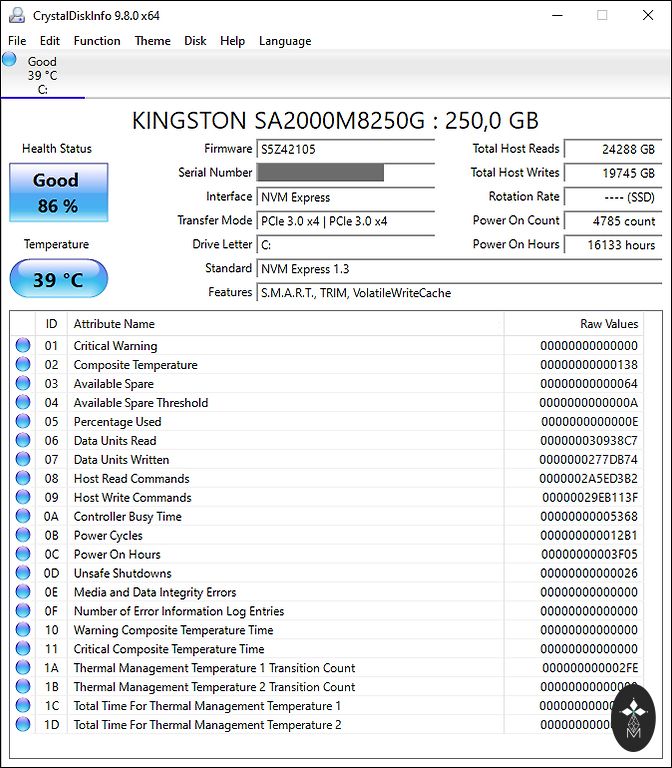Click the status icon for Critical Warning
This screenshot has width=672, height=768.
pos(23,346)
